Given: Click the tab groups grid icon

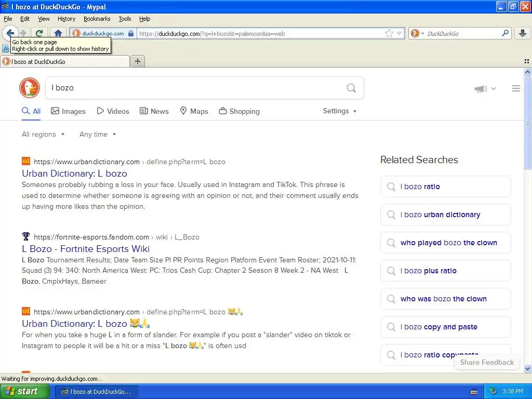Looking at the screenshot, I should 527,61.
